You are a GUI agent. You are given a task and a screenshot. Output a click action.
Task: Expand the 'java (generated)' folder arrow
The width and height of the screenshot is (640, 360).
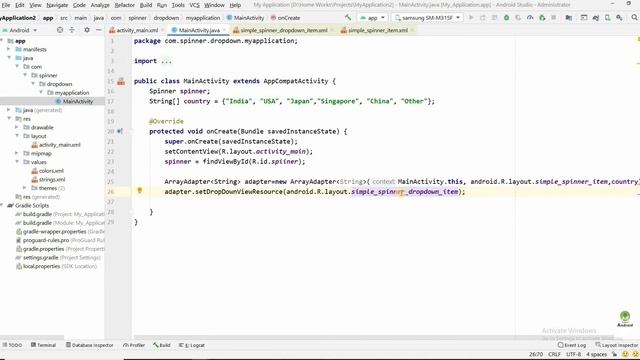pos(9,110)
